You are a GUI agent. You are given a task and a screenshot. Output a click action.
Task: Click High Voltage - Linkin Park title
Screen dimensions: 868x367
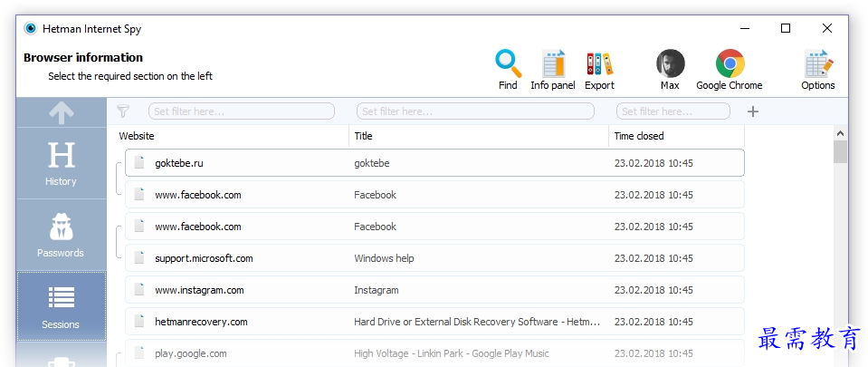[451, 353]
